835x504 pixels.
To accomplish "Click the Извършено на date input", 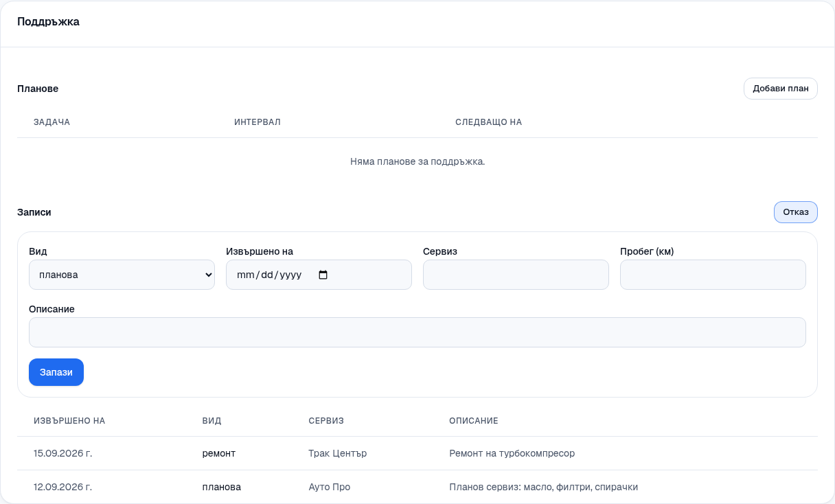I will (319, 275).
